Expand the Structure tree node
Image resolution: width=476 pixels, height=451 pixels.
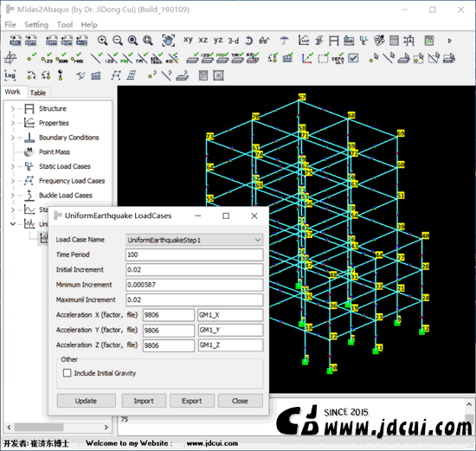(13, 108)
